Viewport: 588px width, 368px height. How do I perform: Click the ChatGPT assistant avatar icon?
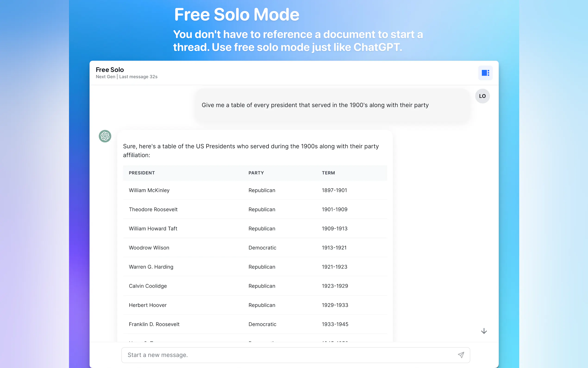click(x=105, y=136)
